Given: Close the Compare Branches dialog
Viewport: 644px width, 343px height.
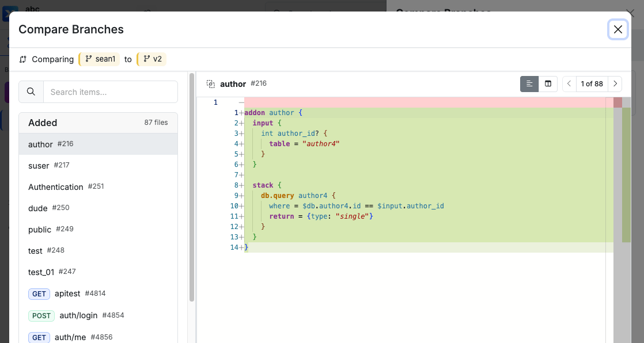Looking at the screenshot, I should (x=618, y=29).
